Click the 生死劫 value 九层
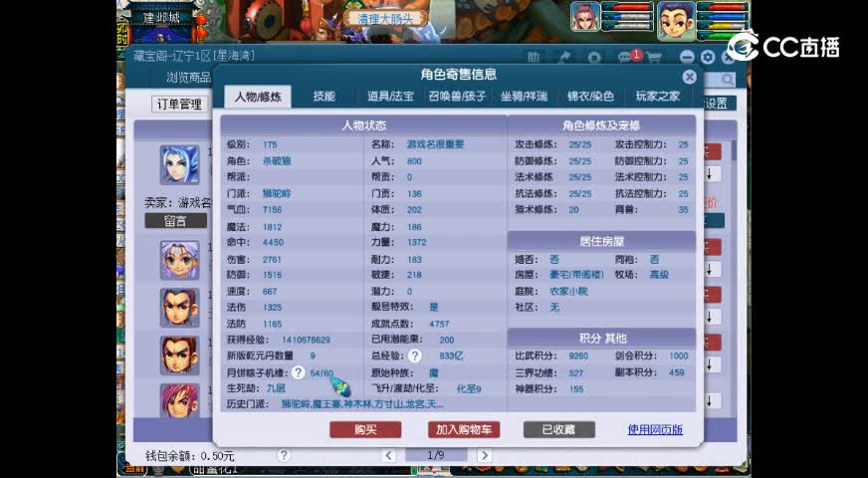Image resolution: width=868 pixels, height=478 pixels. pos(276,388)
